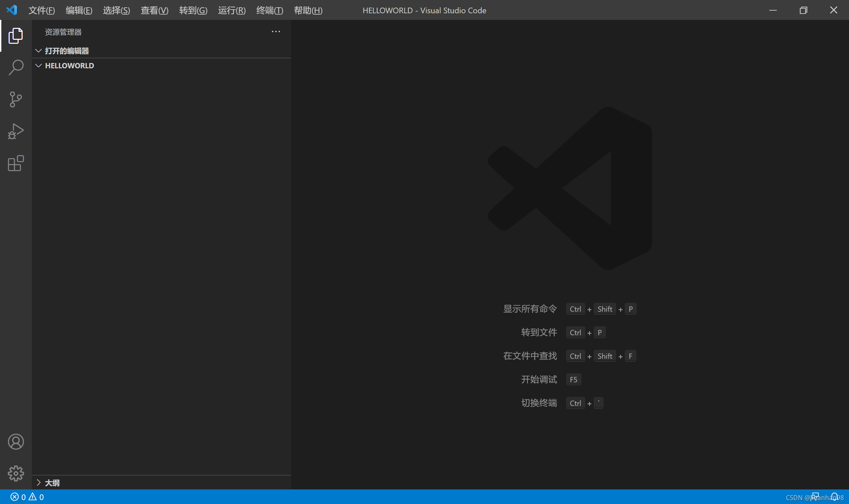Click the Accounts icon in activity bar

point(16,442)
